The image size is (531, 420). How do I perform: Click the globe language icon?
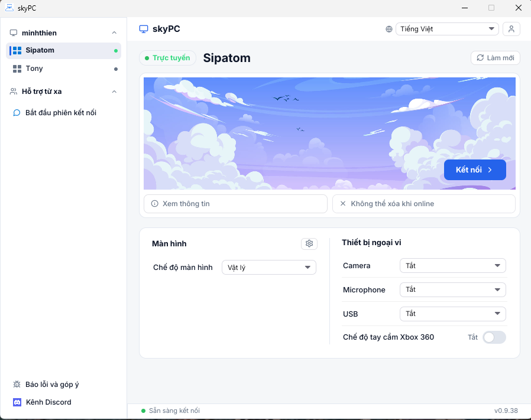click(389, 29)
